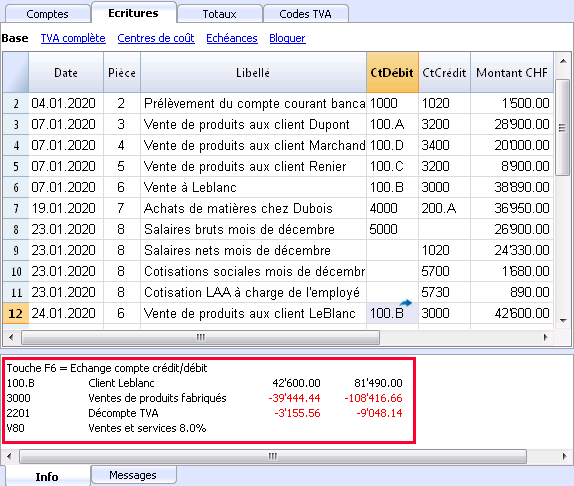This screenshot has height=486, width=574.
Task: Switch to the Comptes tab
Action: 48,14
